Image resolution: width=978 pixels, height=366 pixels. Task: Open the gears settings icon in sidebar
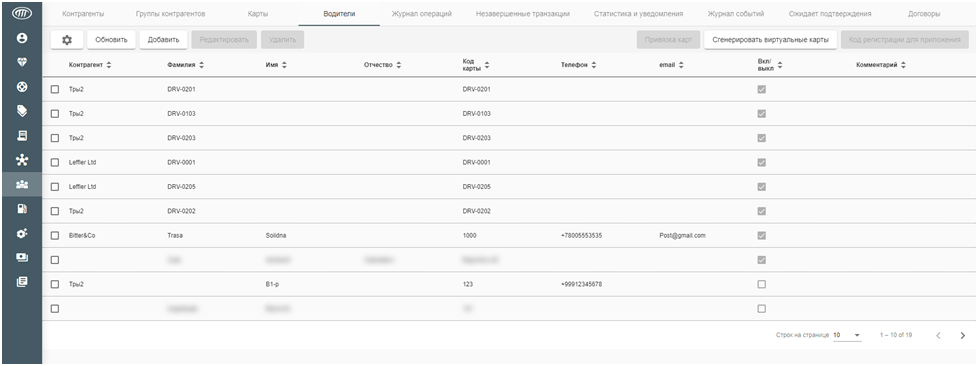(22, 233)
